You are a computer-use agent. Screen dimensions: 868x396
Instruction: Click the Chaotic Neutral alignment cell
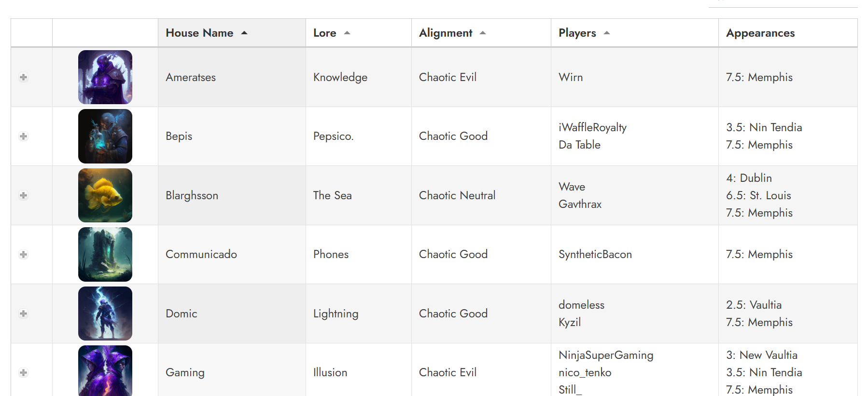[x=457, y=195]
